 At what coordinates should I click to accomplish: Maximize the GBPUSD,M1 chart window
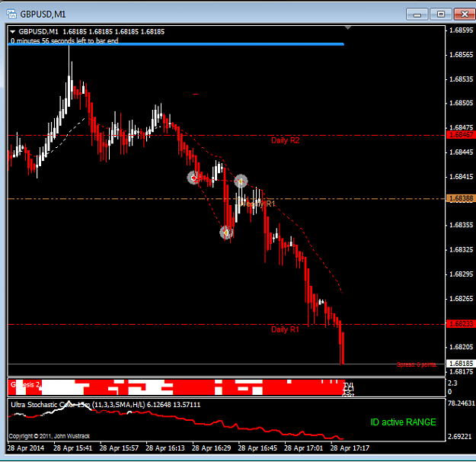[x=441, y=14]
